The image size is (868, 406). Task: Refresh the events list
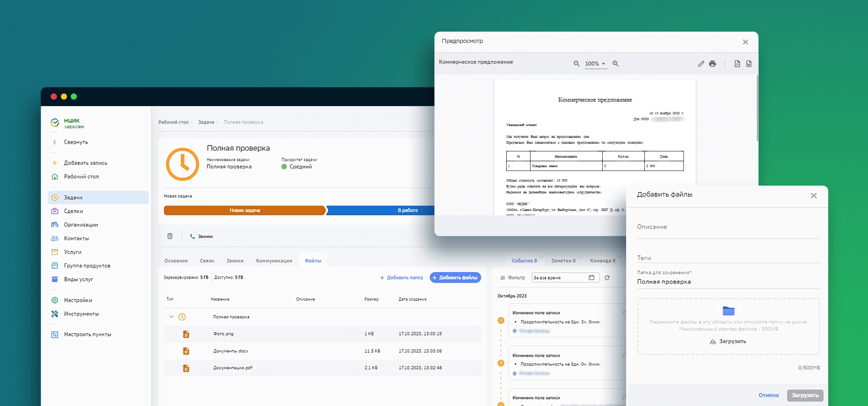607,278
